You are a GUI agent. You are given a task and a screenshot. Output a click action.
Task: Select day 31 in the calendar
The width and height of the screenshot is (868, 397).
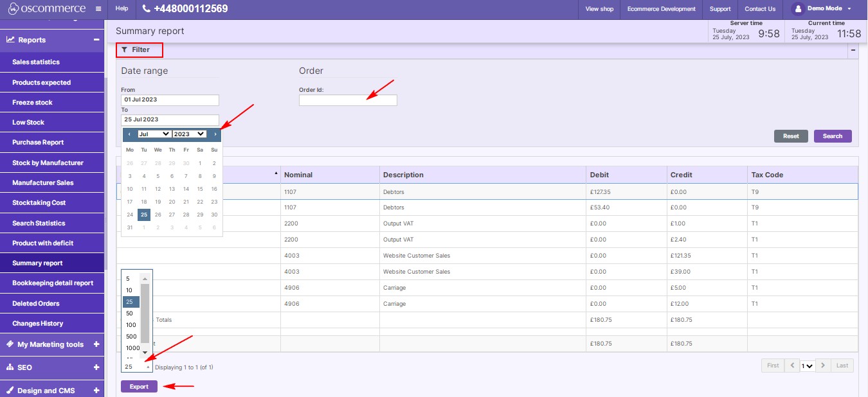(130, 227)
